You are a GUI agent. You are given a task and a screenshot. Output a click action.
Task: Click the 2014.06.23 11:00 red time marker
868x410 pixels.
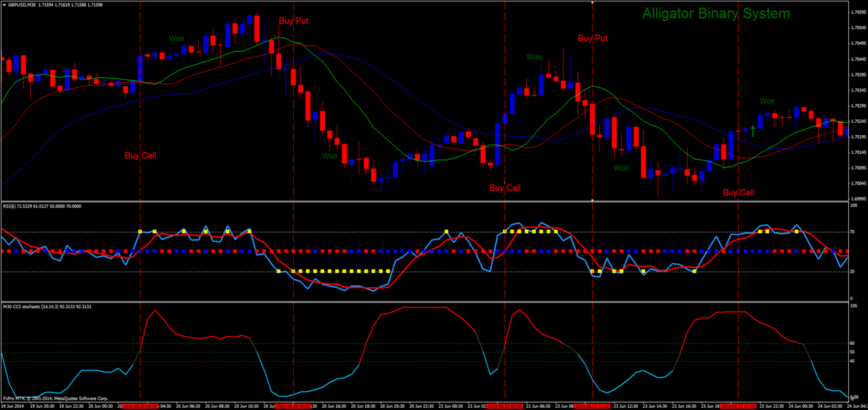592,406
